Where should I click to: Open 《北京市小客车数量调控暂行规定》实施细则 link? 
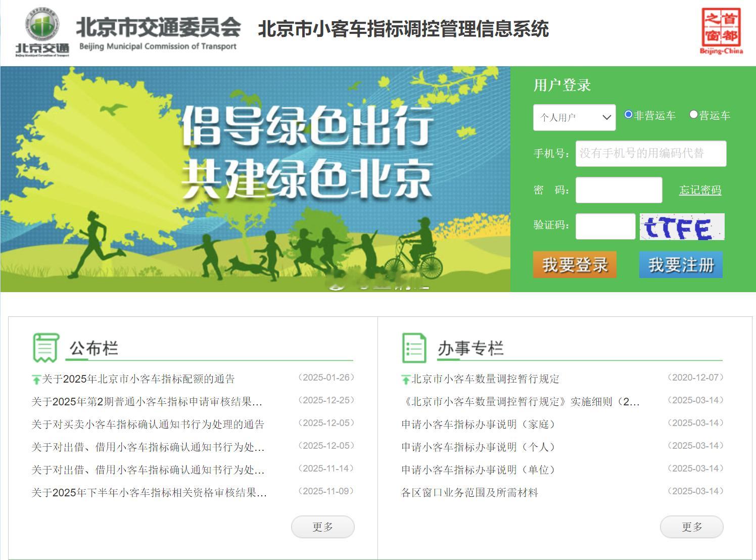coord(521,402)
